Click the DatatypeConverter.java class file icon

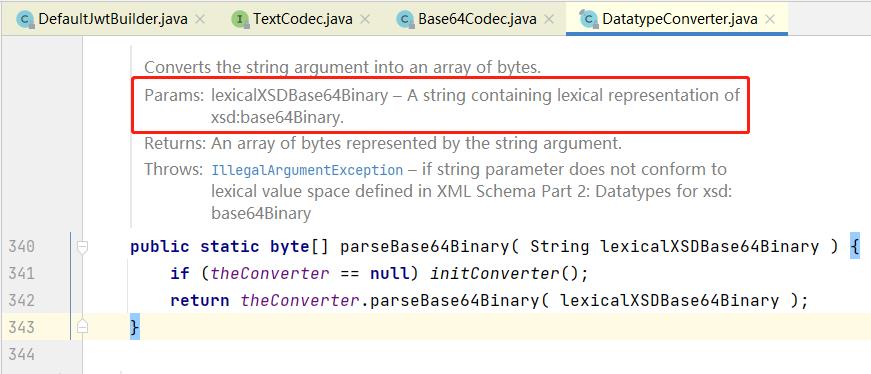[x=589, y=19]
